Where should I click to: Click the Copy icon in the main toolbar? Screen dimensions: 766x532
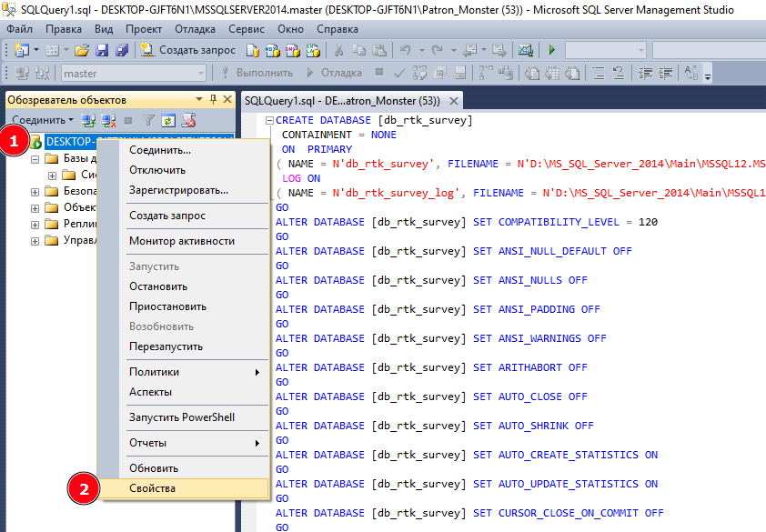click(x=359, y=50)
